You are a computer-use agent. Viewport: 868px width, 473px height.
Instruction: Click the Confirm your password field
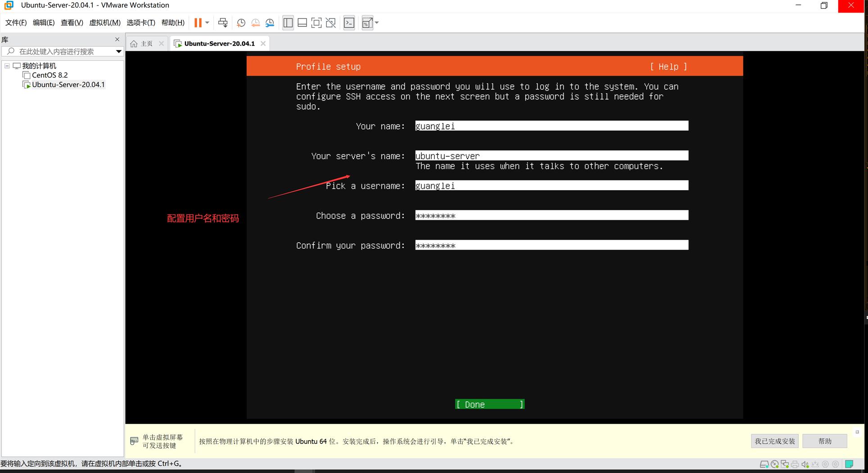pyautogui.click(x=552, y=245)
